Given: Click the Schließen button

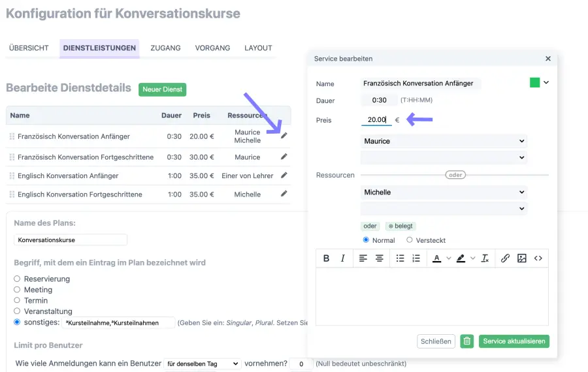Looking at the screenshot, I should 436,341.
